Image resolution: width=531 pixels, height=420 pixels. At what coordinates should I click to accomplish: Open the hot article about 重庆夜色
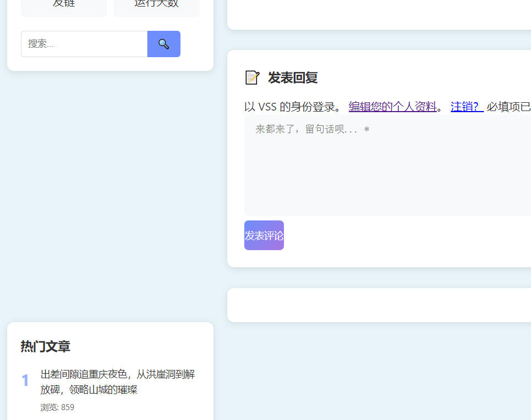pos(117,374)
